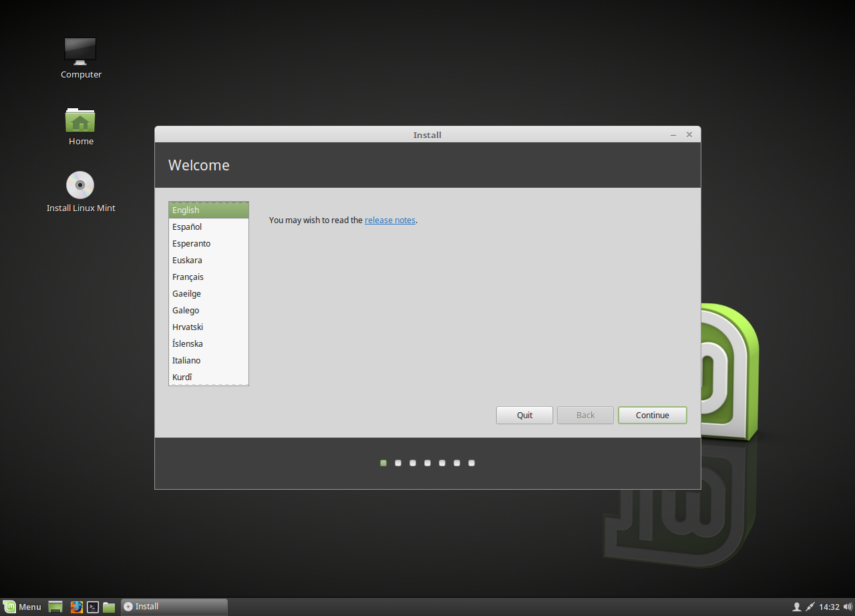Click the clock showing 14:32

coord(829,607)
